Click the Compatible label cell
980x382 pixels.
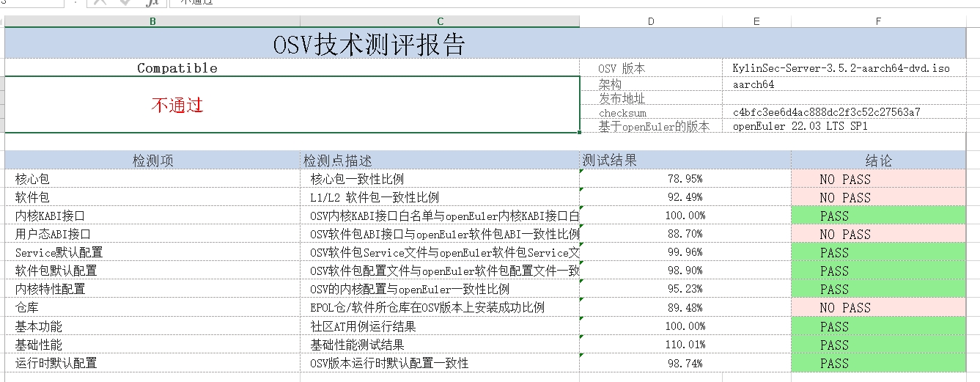tap(177, 68)
